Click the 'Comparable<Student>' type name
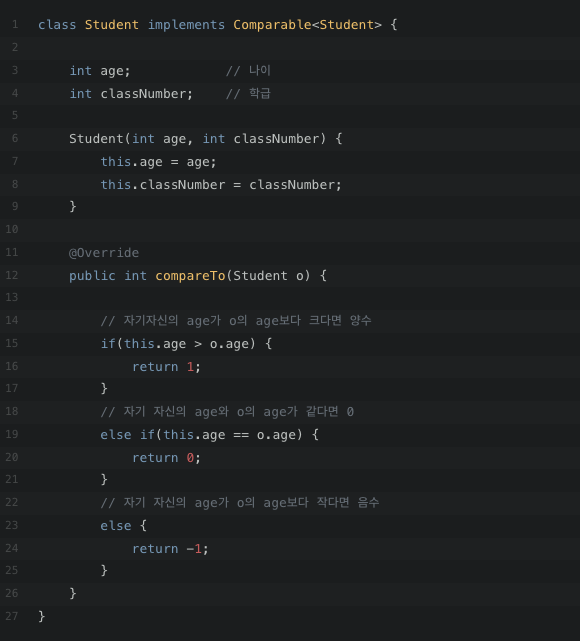This screenshot has width=580, height=641. point(307,25)
